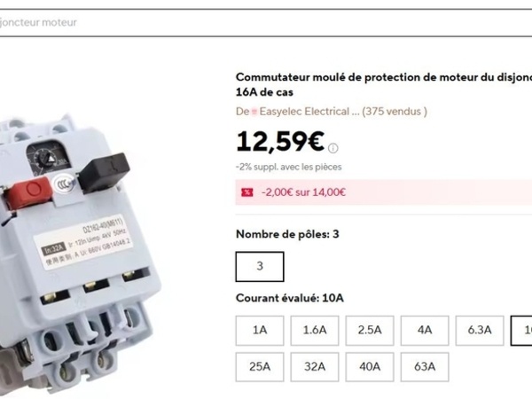The width and height of the screenshot is (532, 399).
Task: Click the '375 vendus' sold count
Action: click(395, 112)
